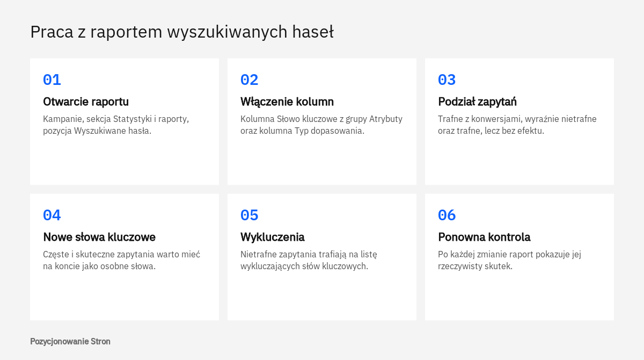
Task: Click the heading "Ponowna kontrola"
Action: click(484, 237)
